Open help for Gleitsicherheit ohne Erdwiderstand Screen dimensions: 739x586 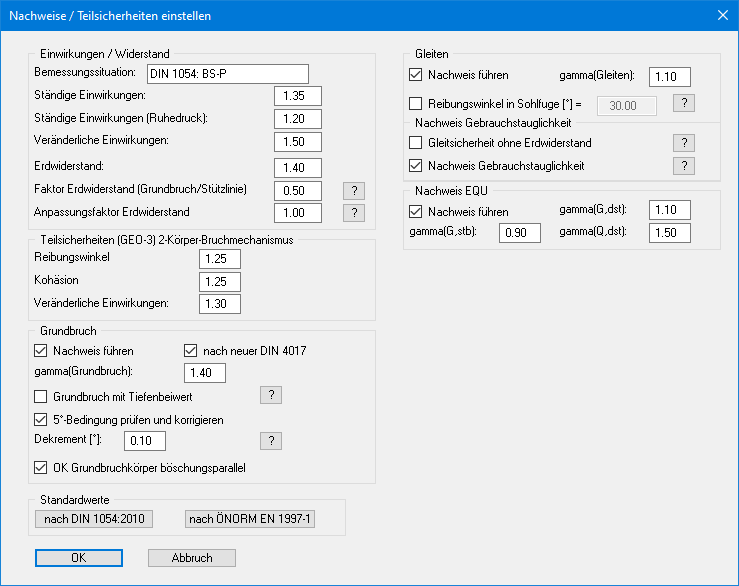point(683,143)
